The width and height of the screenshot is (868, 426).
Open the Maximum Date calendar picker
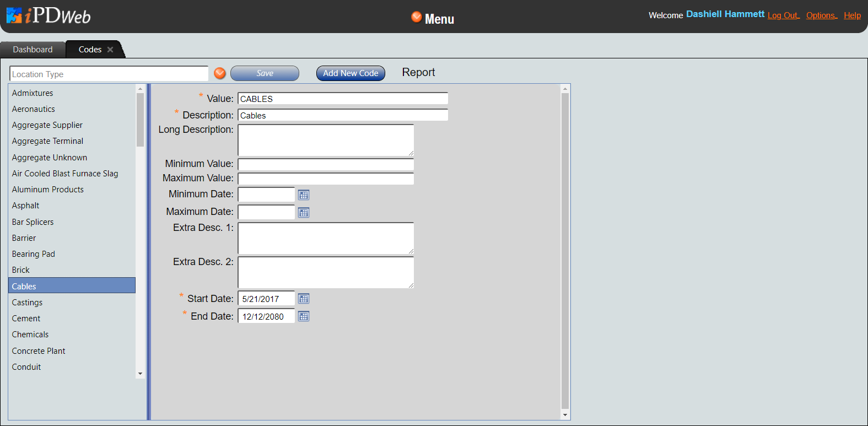click(304, 213)
